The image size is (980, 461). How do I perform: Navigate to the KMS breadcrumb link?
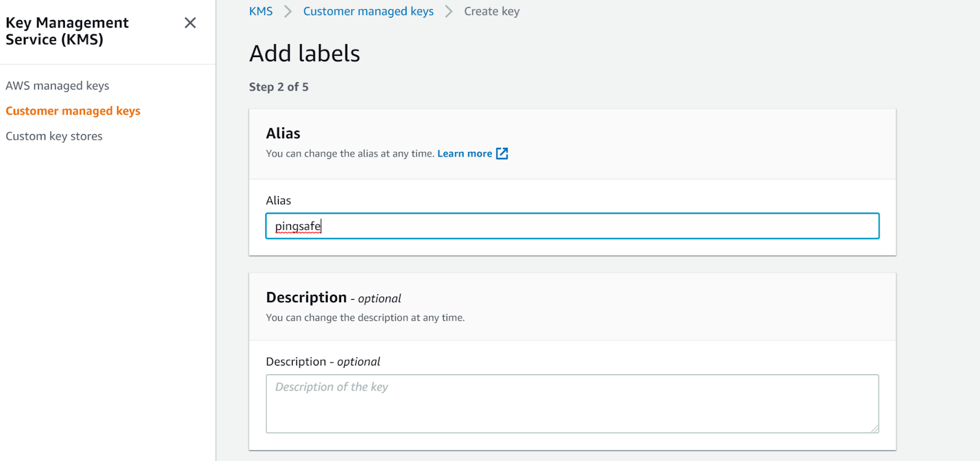pos(261,12)
